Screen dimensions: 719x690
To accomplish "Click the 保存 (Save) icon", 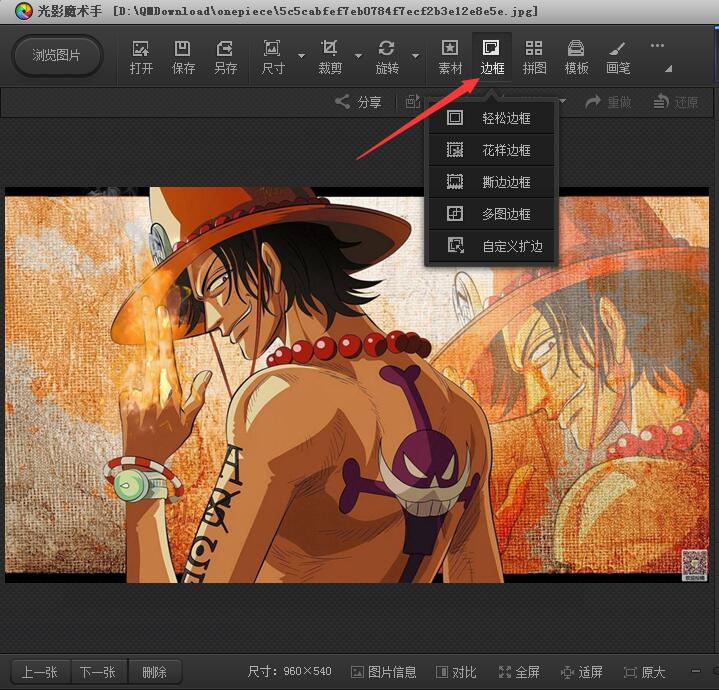I will (183, 56).
